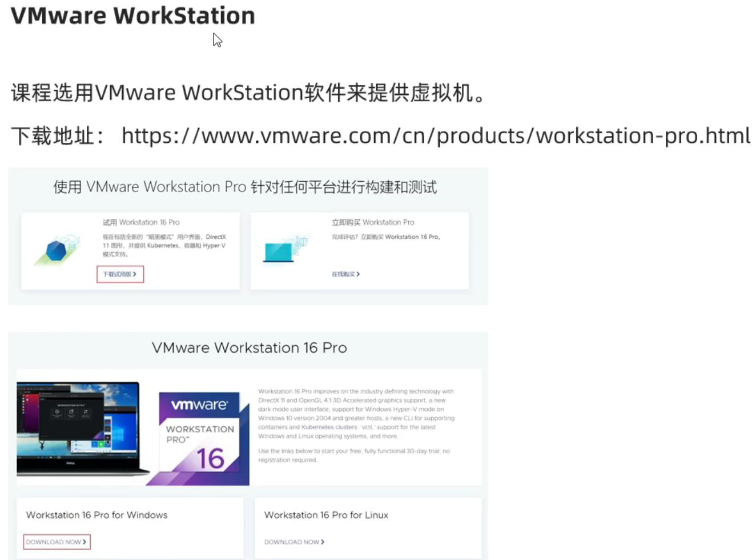
Task: Select the 使用 VMware Workstation Pro banner heading
Action: tap(245, 187)
